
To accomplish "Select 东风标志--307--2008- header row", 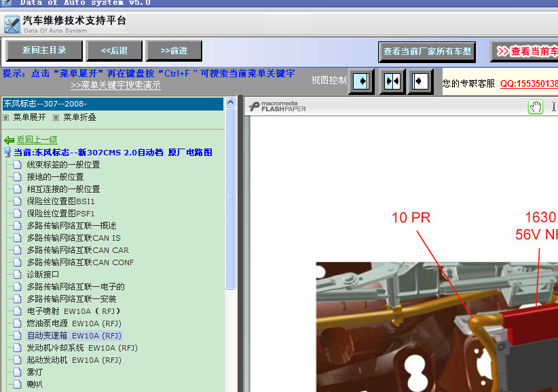I will pos(113,104).
